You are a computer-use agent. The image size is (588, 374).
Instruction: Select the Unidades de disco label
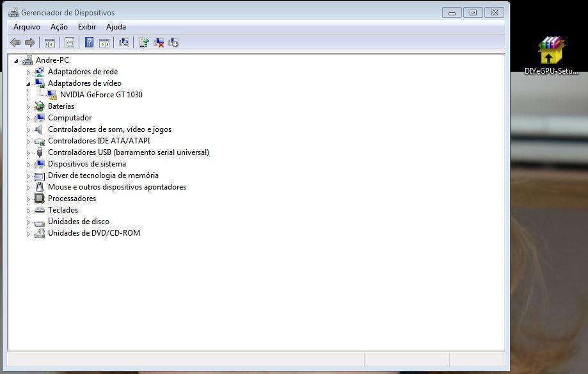(x=79, y=222)
